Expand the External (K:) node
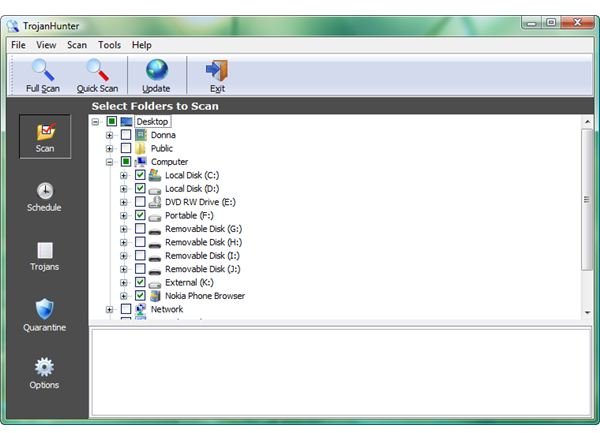Image resolution: width=600 pixels, height=433 pixels. [124, 283]
